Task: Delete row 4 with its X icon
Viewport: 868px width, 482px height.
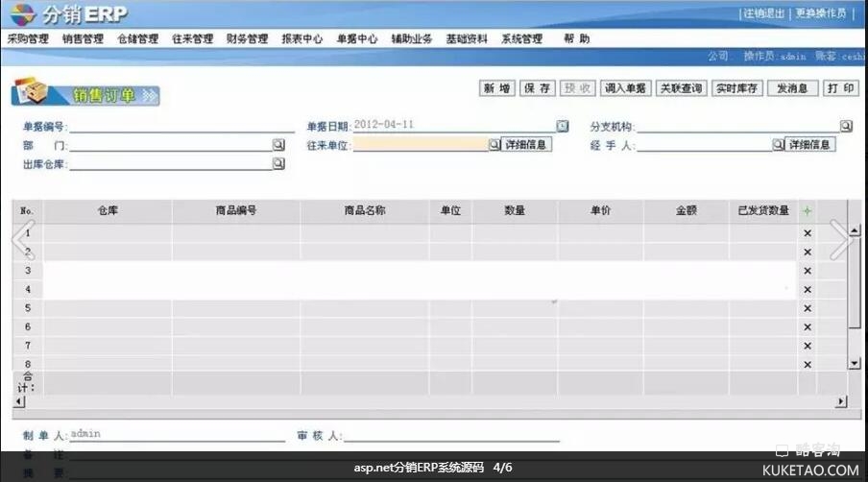Action: 808,290
